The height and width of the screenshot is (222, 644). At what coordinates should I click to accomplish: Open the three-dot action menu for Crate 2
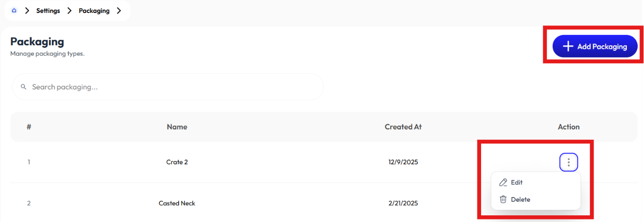(x=569, y=163)
